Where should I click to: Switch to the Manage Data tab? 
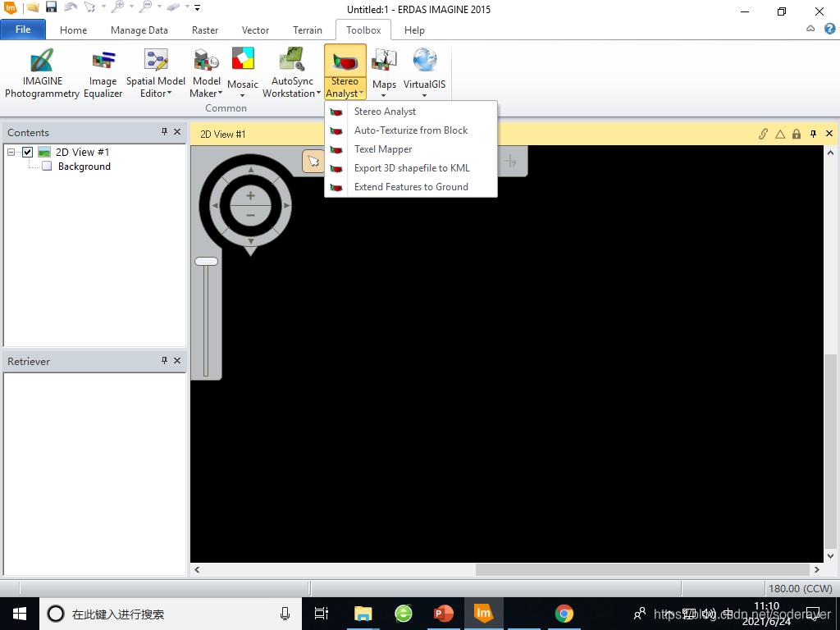[x=139, y=30]
